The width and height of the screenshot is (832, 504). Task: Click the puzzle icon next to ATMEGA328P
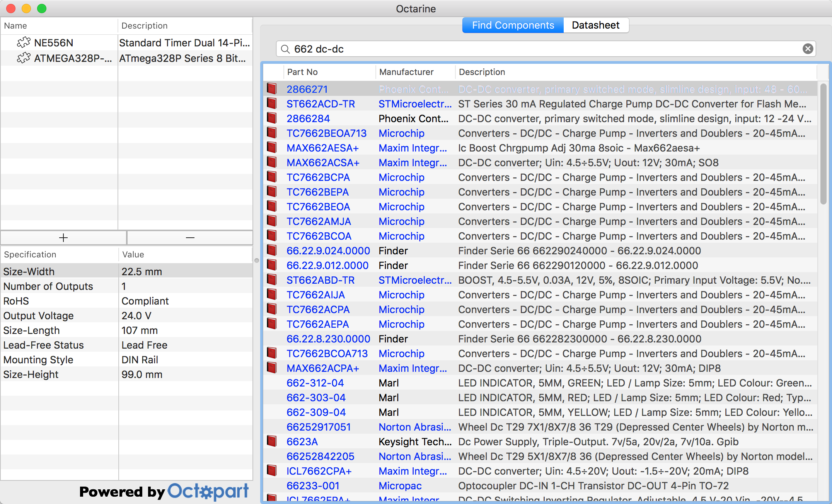(x=24, y=58)
